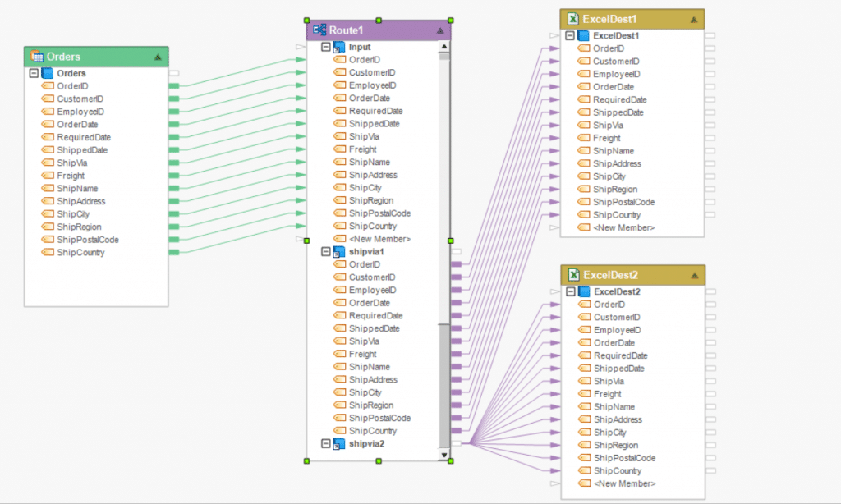Click the OrderID output port in Orders

pos(173,86)
